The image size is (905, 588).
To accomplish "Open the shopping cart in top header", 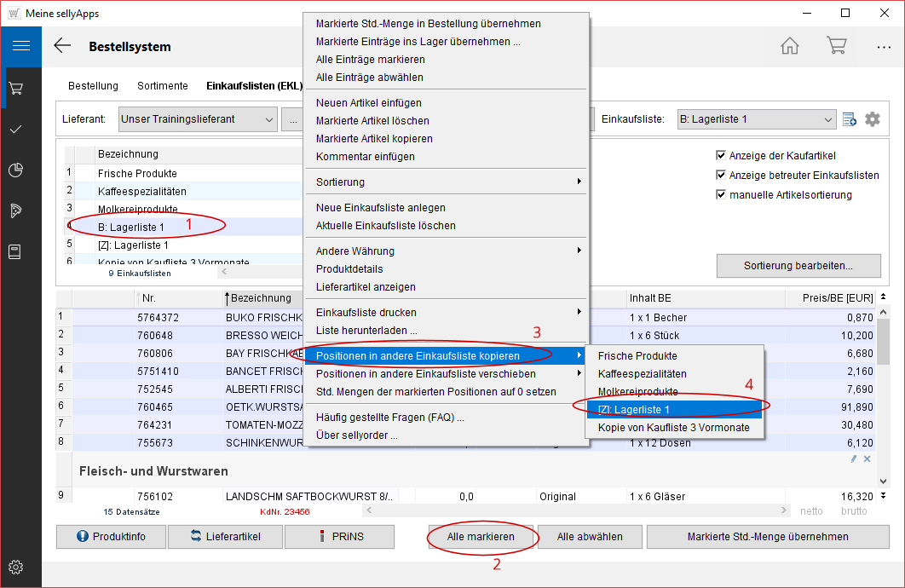I will pos(836,46).
